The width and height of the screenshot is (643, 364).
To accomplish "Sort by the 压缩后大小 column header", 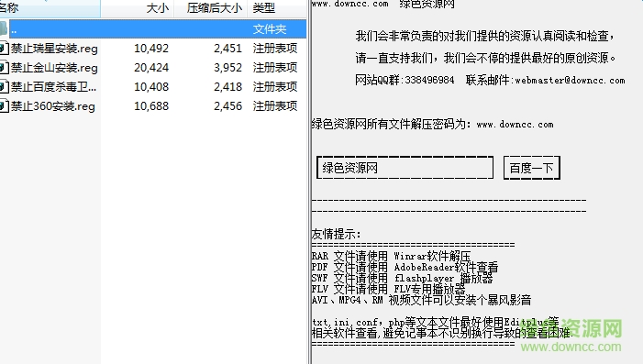I will pos(211,7).
